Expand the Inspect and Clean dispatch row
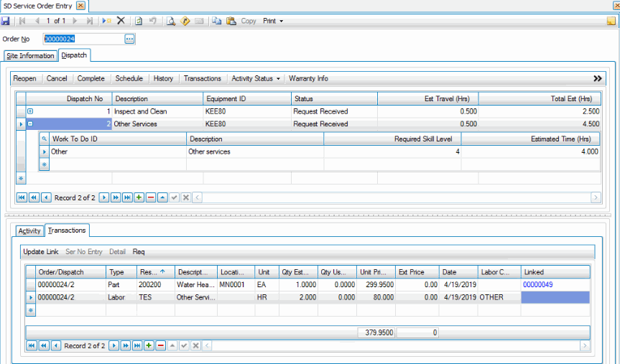This screenshot has width=620, height=364. pyautogui.click(x=30, y=111)
